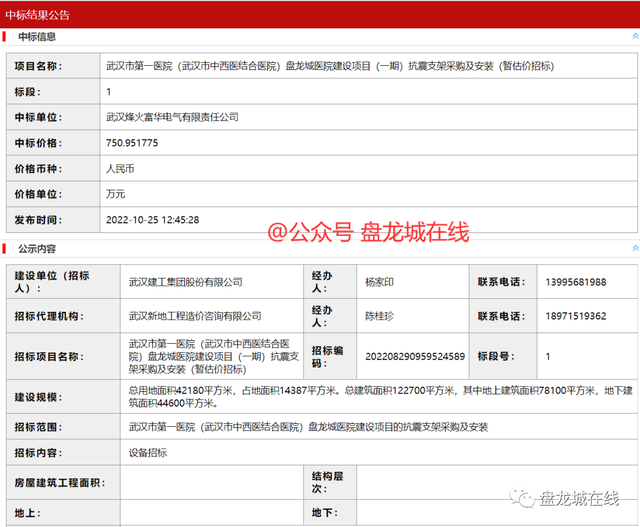The height and width of the screenshot is (527, 640).
Task: Click the 建设单位（招标人） label cell
Action: tap(63, 282)
